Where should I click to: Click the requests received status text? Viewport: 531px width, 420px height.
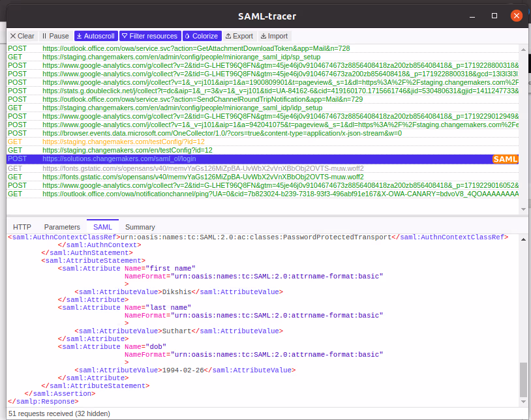(x=59, y=413)
